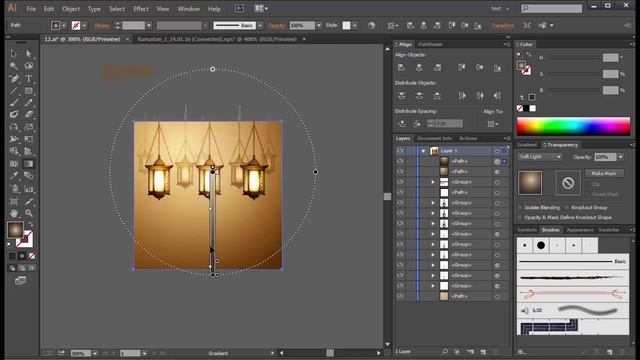Switch to the Pathfinder tab
640x360 pixels.
(431, 44)
